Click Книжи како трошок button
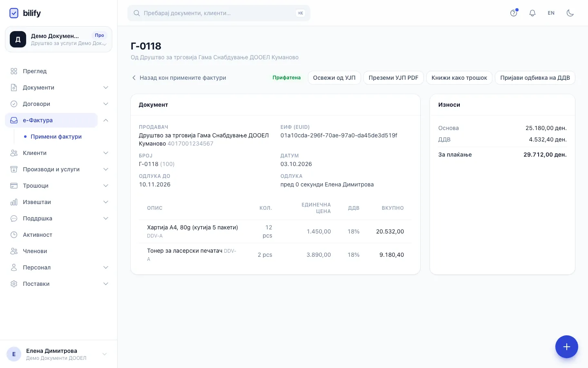This screenshot has height=368, width=588. 459,78
